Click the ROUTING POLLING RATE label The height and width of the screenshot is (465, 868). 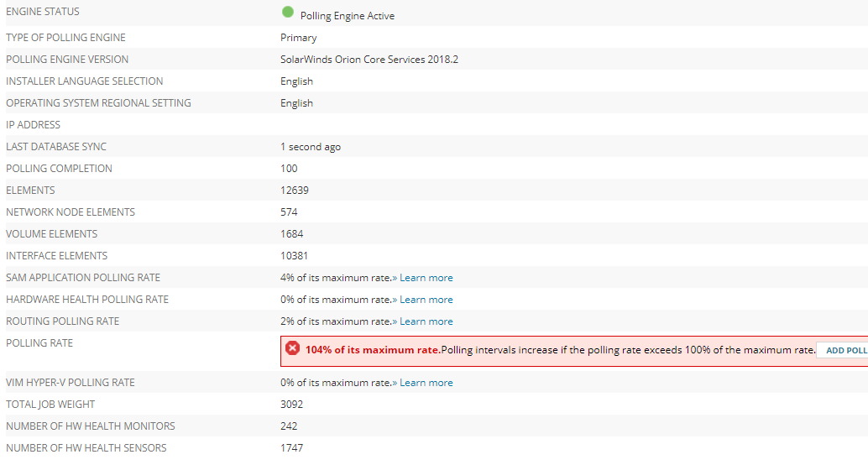click(63, 321)
